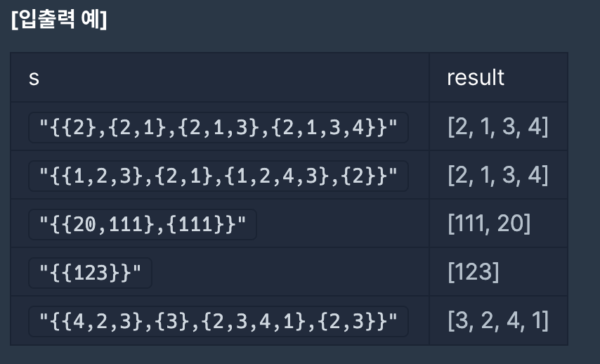
Task: Click the empty space beside "{{123}}" code
Action: (x=291, y=273)
